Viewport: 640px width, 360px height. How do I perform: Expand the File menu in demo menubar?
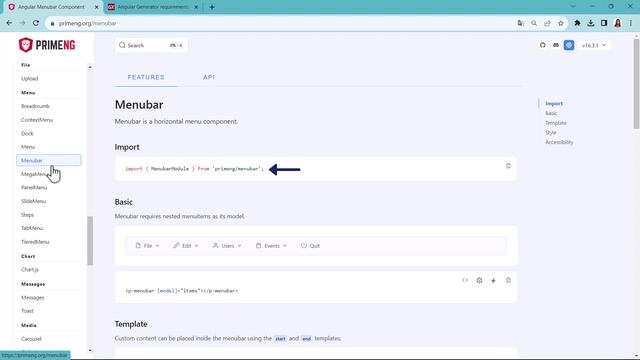coord(147,246)
